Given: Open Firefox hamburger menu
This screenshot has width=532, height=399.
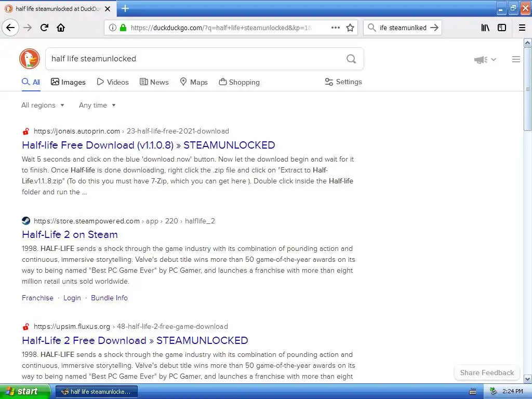Looking at the screenshot, I should click(522, 28).
